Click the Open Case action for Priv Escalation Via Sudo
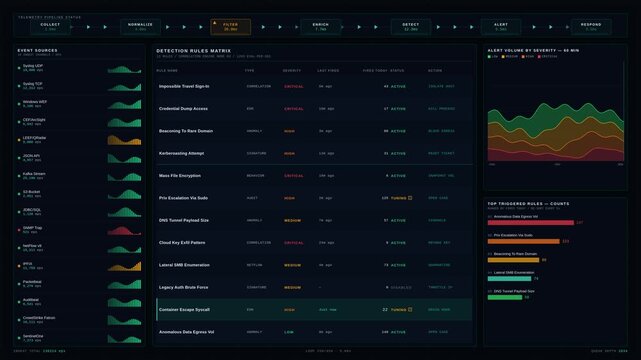The height and width of the screenshot is (360, 641). click(x=438, y=198)
